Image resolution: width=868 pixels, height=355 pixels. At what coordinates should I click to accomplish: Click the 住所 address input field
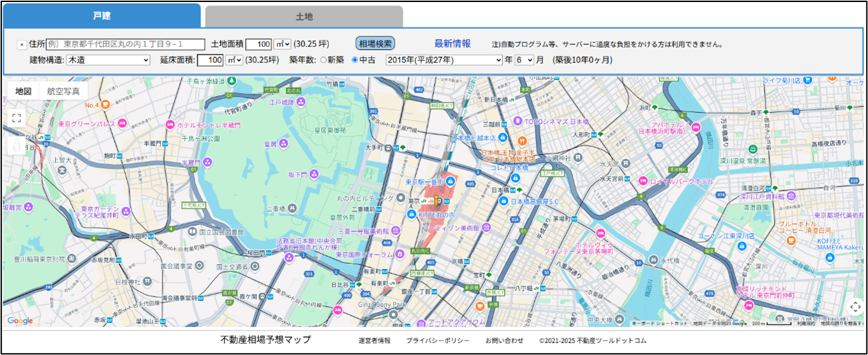(126, 45)
